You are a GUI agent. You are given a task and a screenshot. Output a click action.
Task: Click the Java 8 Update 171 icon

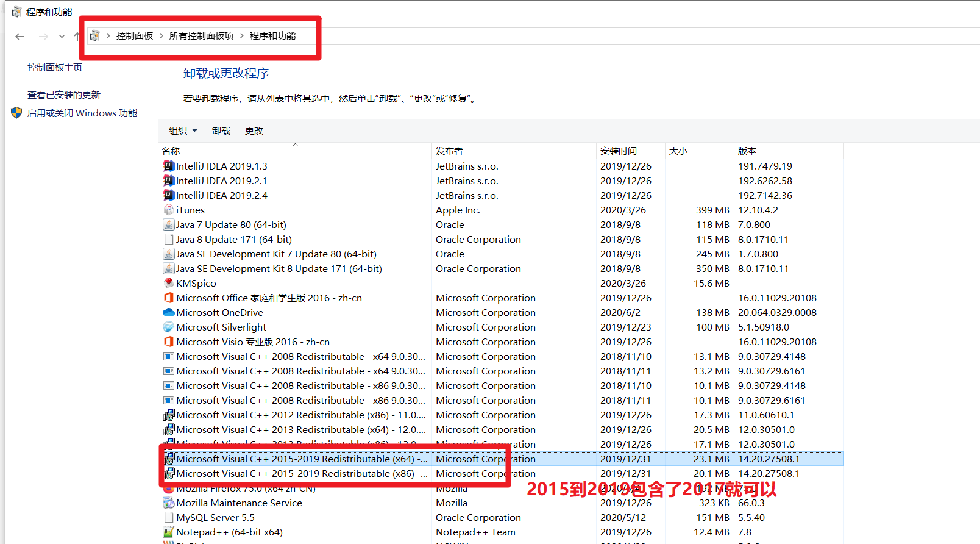(x=169, y=239)
